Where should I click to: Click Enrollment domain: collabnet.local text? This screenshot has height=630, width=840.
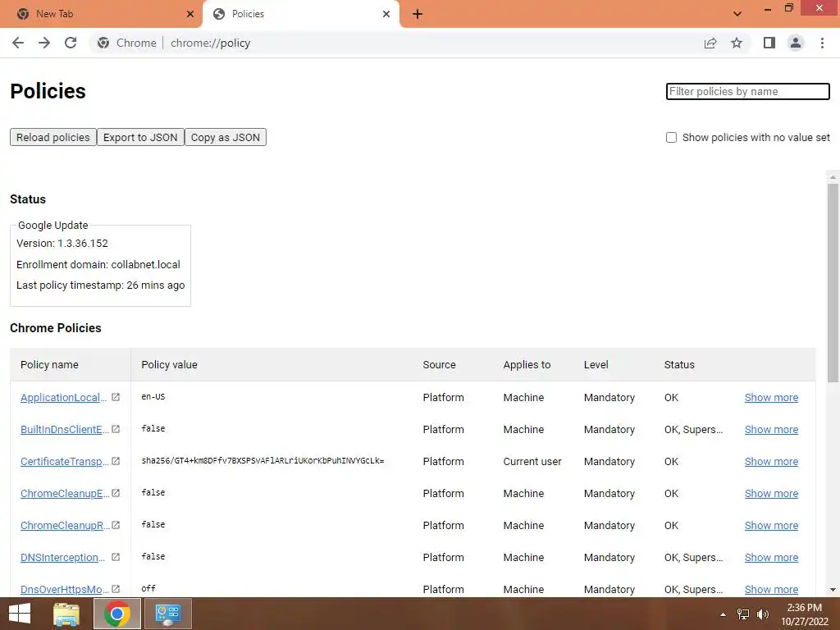point(98,264)
